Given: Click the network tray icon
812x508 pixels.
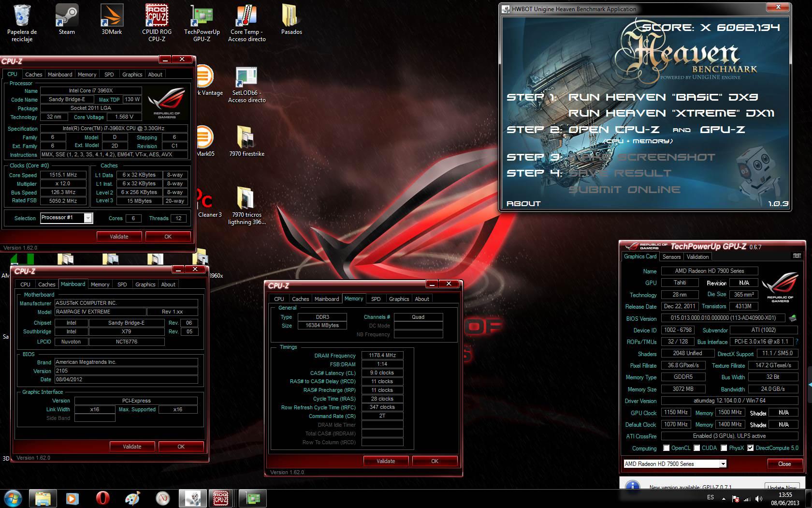Looking at the screenshot, I should point(747,498).
